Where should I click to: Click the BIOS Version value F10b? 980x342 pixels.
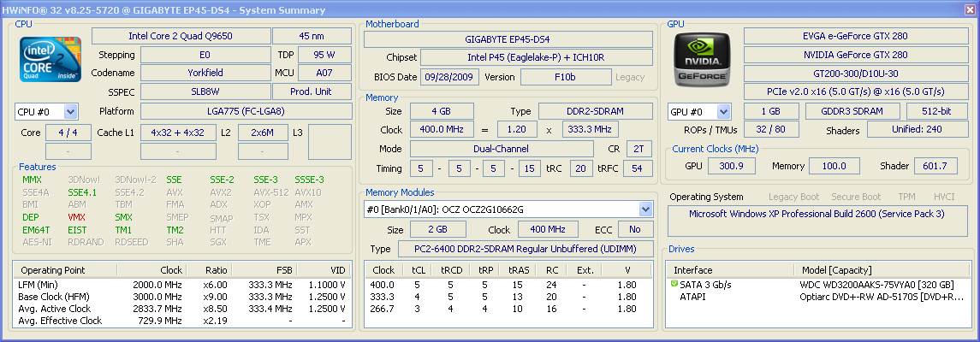(566, 78)
